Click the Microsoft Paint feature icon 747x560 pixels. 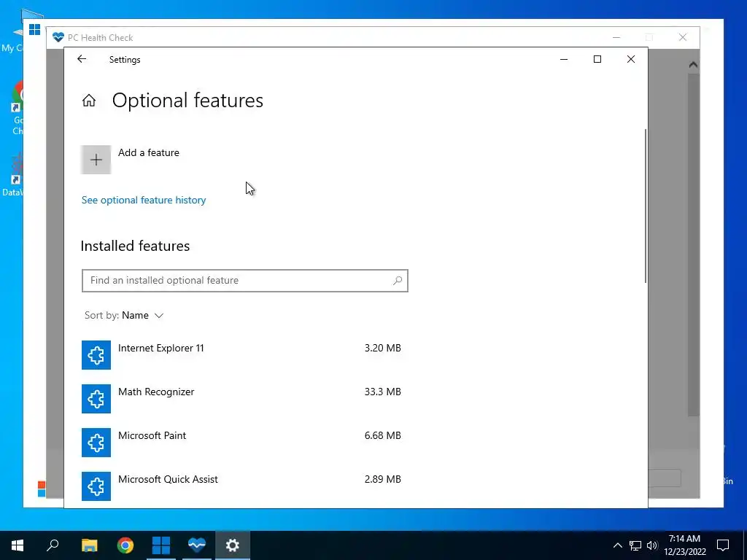tap(96, 443)
